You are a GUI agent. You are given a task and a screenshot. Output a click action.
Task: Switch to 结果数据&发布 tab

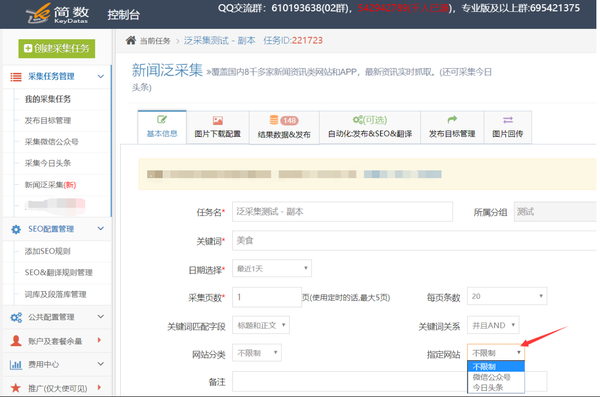(x=284, y=127)
